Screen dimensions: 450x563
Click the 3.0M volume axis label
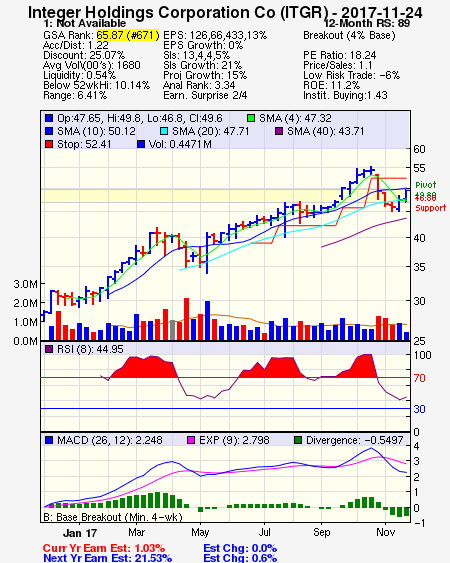tap(25, 284)
